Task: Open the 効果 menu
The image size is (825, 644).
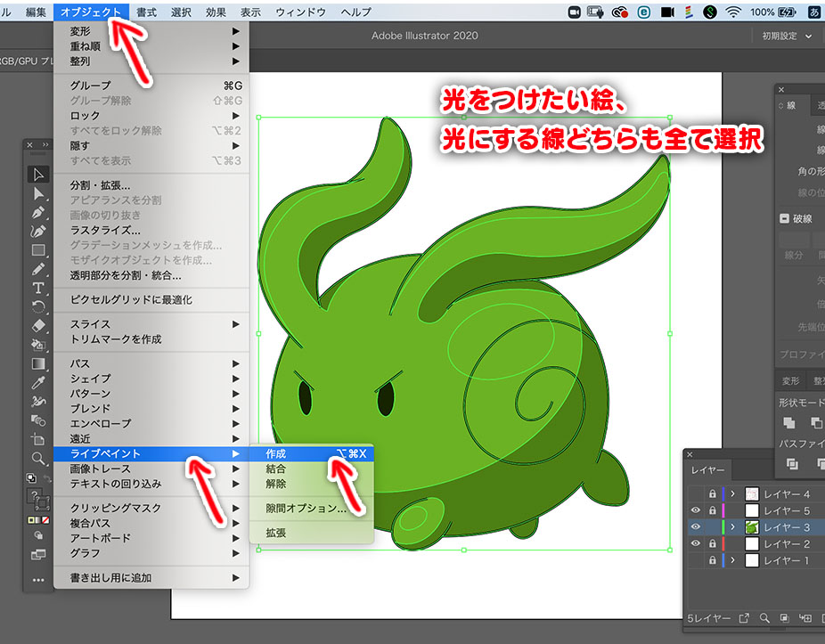Action: click(x=216, y=12)
